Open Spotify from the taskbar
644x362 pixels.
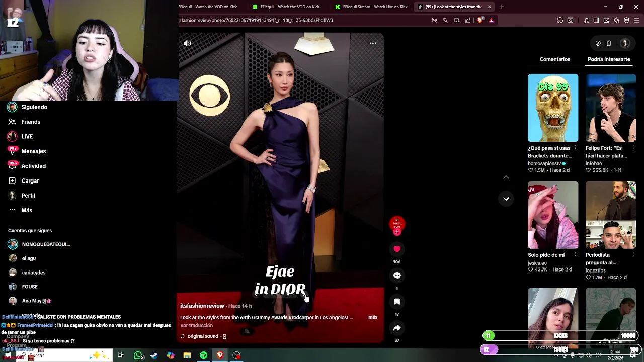point(203,355)
